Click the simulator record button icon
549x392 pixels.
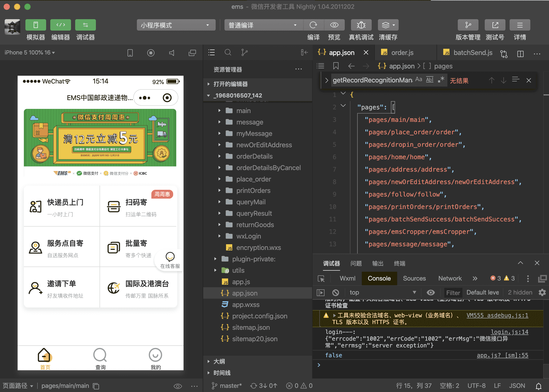pos(151,53)
